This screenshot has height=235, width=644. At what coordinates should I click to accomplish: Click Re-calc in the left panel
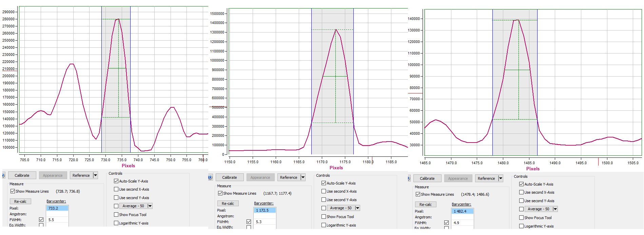(x=20, y=201)
